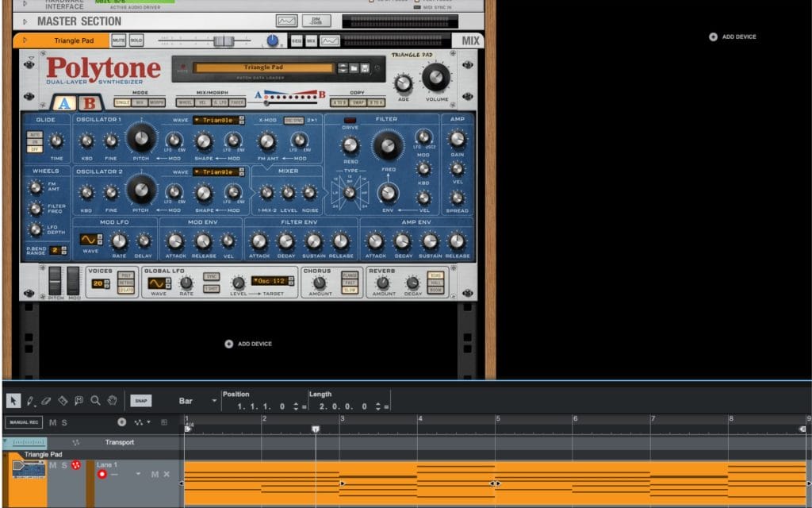Click the Triangle Pad patch name display
The height and width of the screenshot is (508, 812).
[x=263, y=68]
